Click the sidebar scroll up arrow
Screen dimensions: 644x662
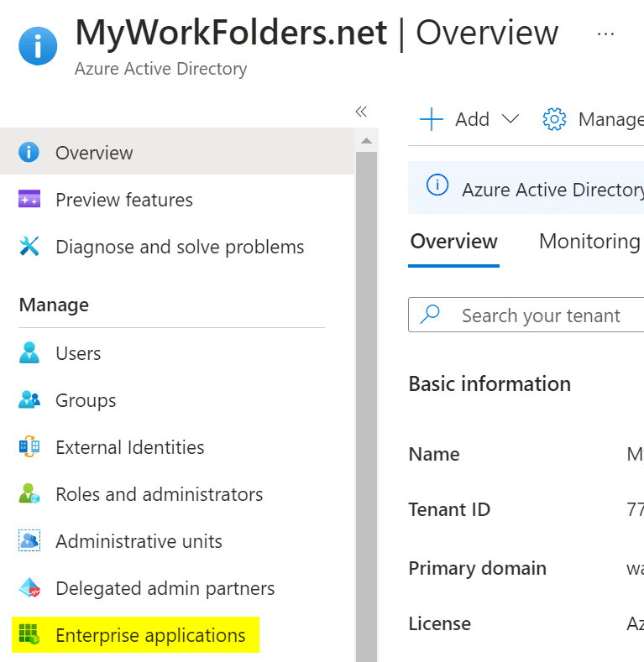tap(367, 139)
